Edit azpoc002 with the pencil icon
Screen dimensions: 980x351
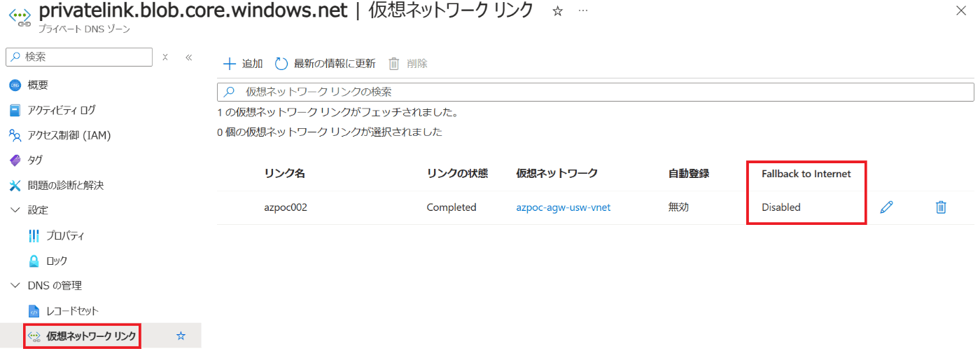(887, 207)
